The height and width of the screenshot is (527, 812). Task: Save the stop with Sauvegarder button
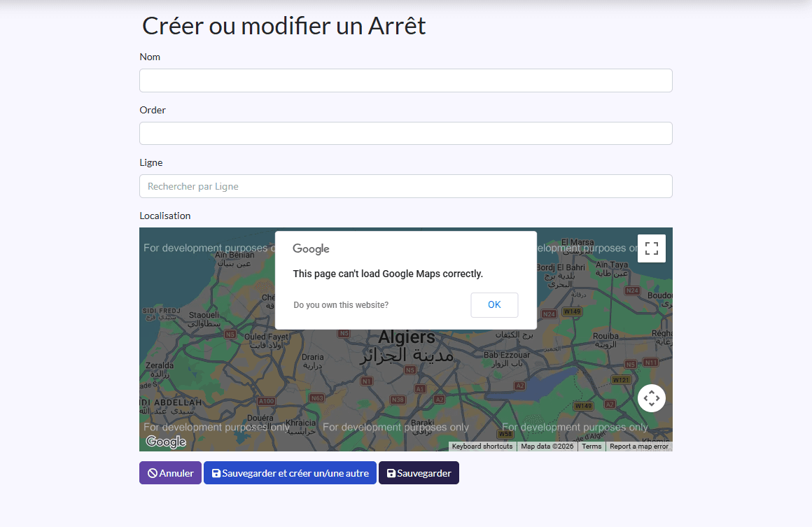[x=419, y=473]
